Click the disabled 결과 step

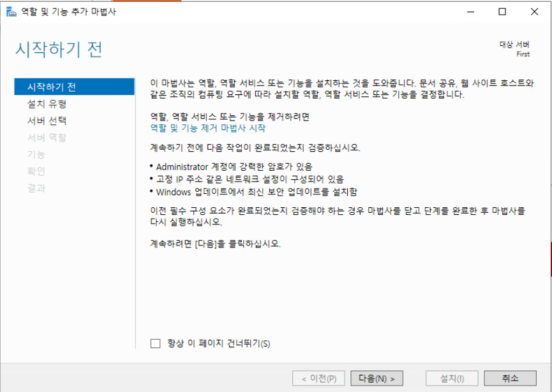[36, 188]
